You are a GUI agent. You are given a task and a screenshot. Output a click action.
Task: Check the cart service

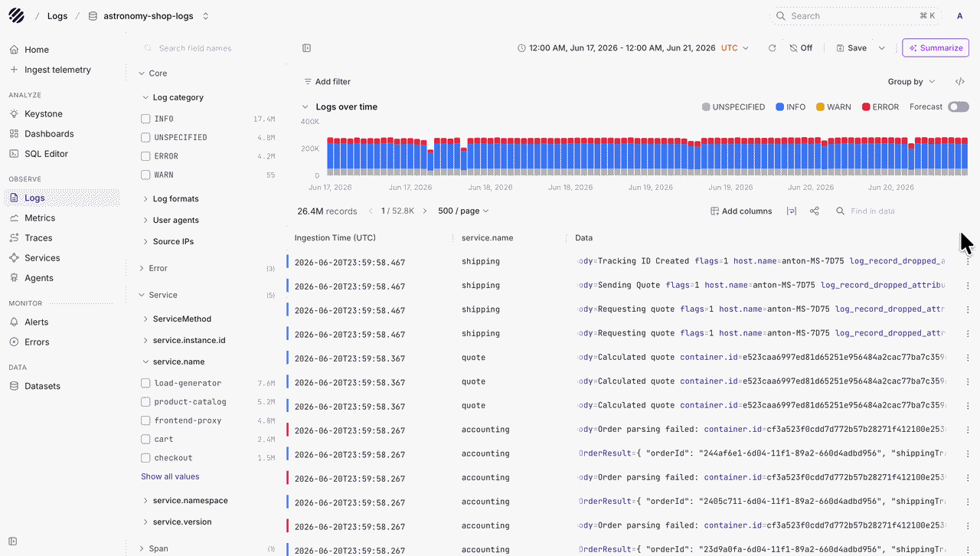coord(145,440)
